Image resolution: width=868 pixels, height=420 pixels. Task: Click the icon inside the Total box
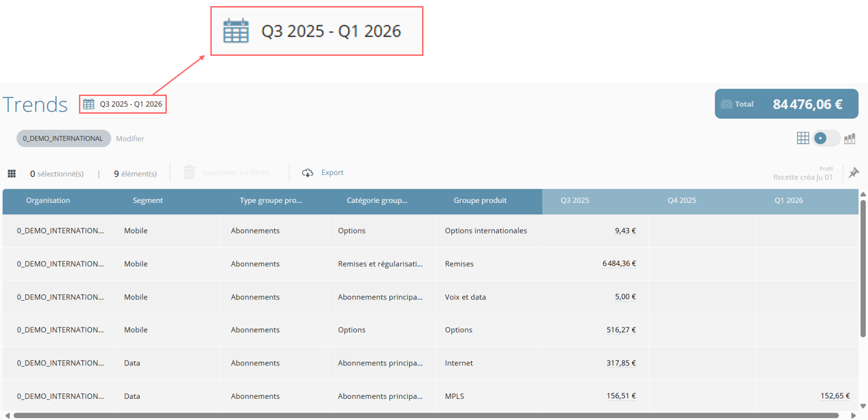click(726, 104)
